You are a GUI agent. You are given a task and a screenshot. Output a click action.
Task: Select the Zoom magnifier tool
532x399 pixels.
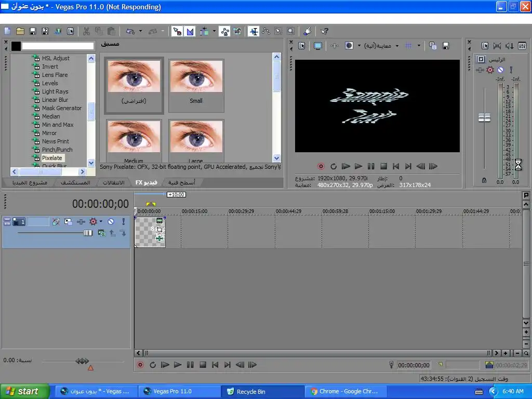pyautogui.click(x=291, y=31)
